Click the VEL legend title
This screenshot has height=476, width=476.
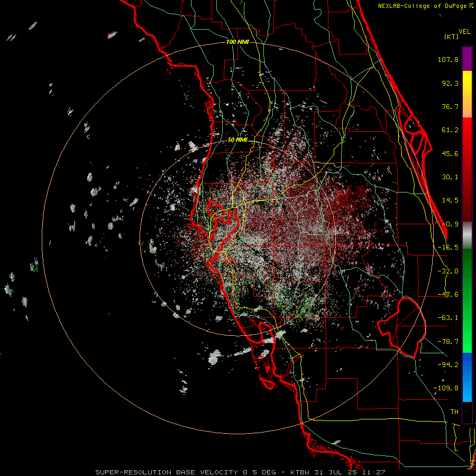pyautogui.click(x=464, y=31)
